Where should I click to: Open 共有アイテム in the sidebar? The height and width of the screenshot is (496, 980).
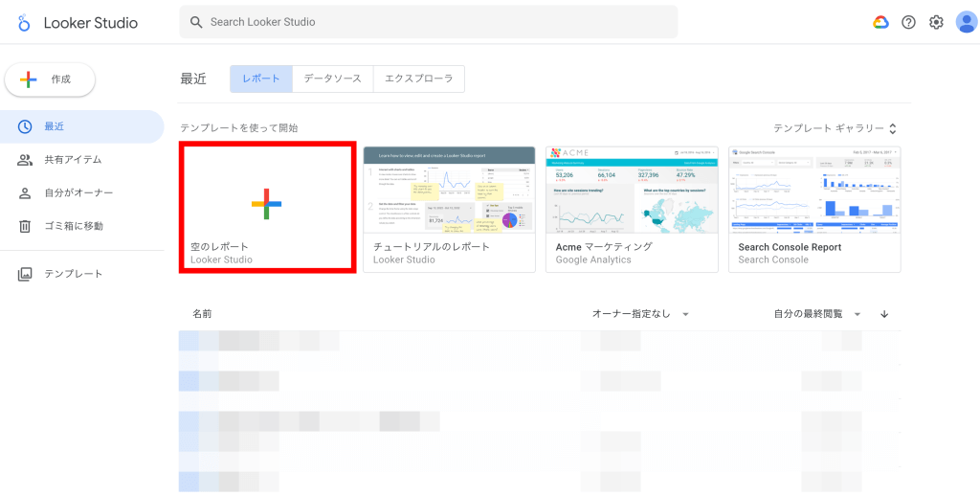pyautogui.click(x=82, y=160)
